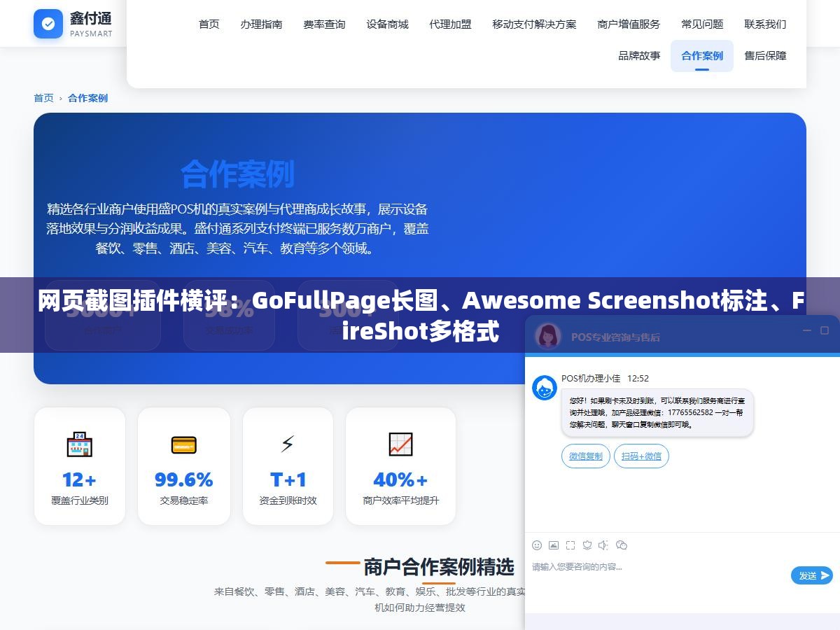Click the lightning icon above T+1
Screen dimensions: 840x630
tap(288, 444)
